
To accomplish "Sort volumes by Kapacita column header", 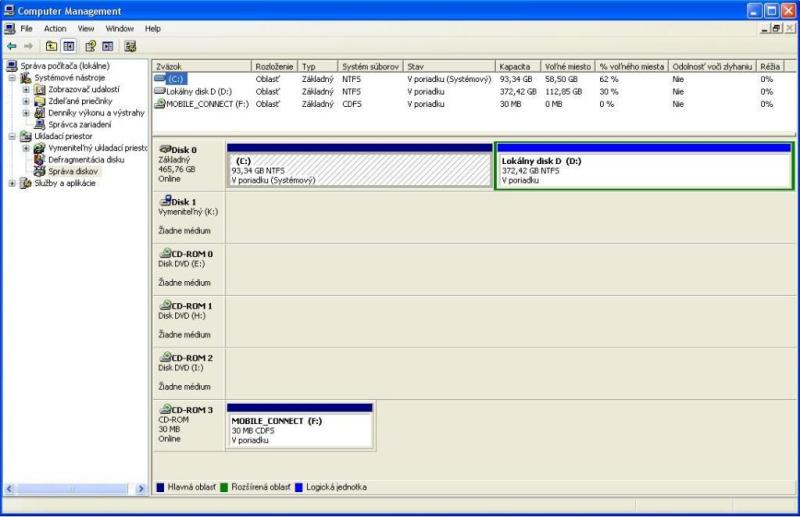I will (517, 66).
